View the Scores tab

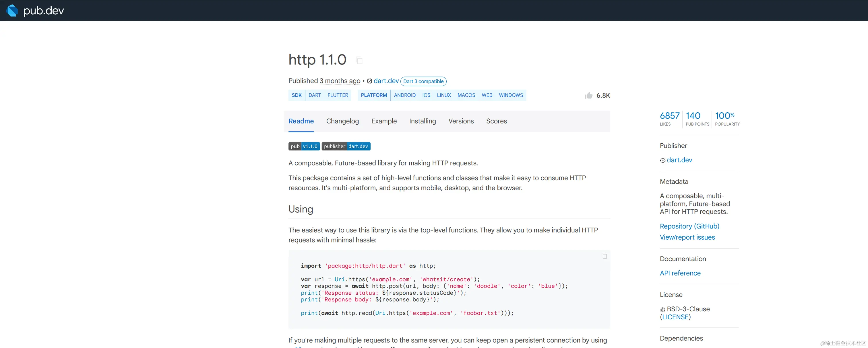tap(496, 121)
